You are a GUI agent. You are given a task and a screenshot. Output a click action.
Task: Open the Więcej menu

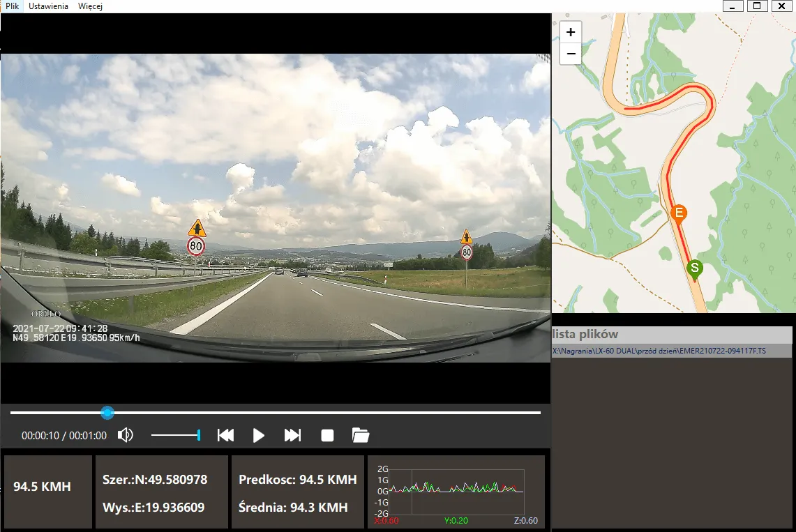90,6
